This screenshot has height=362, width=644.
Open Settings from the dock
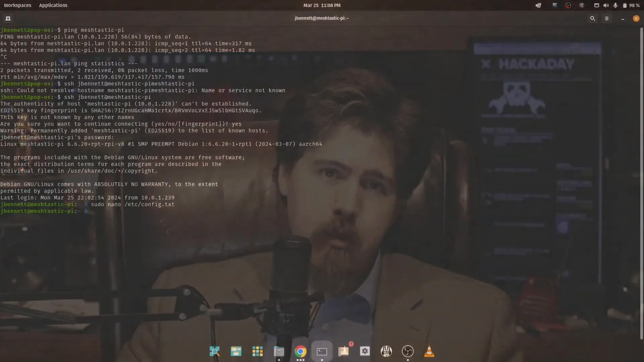(x=365, y=351)
